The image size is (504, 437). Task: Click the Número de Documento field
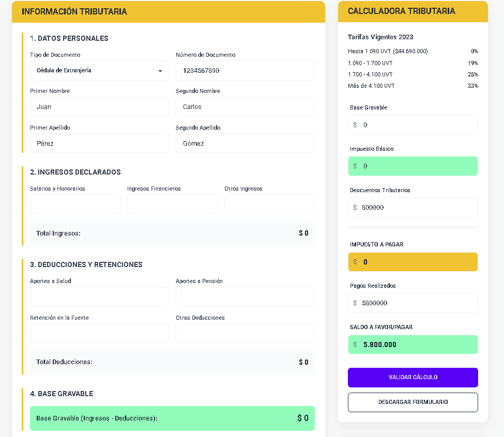click(245, 71)
